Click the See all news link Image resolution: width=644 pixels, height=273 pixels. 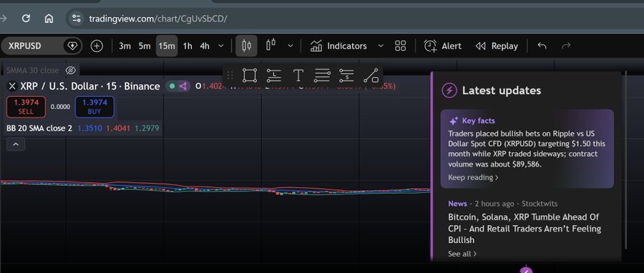click(x=462, y=254)
